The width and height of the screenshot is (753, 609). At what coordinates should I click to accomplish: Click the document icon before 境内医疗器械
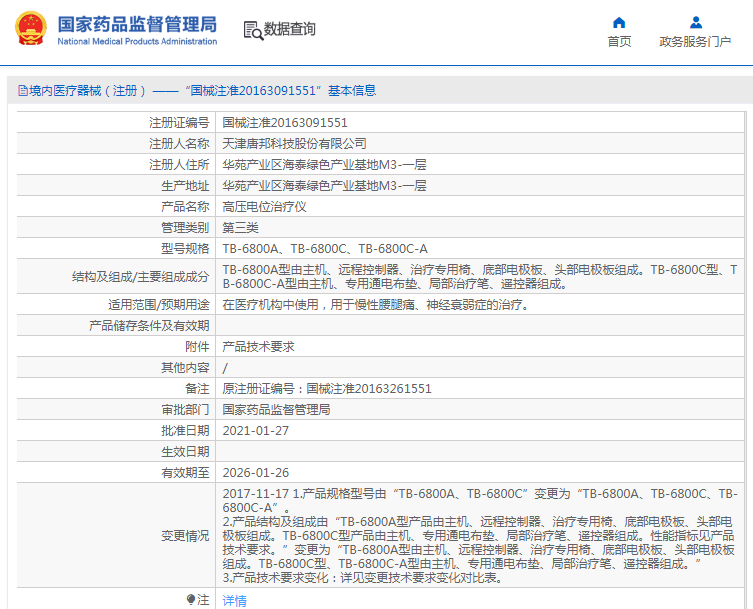[23, 90]
